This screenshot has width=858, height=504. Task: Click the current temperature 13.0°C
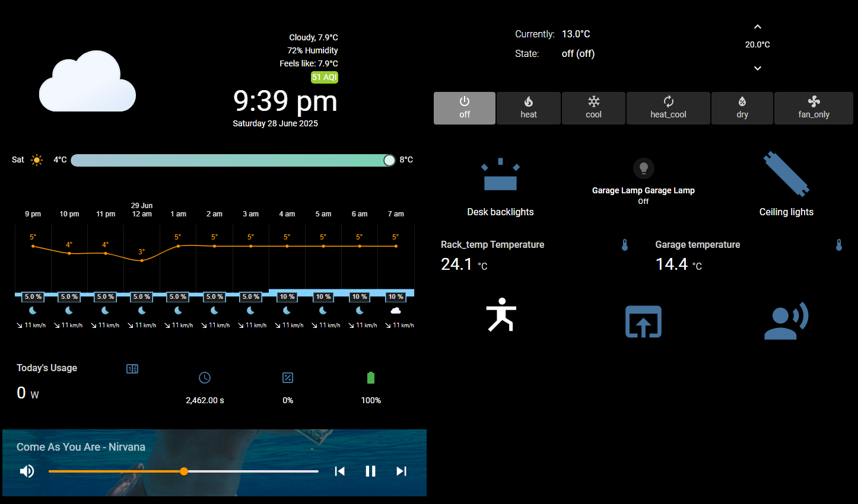tap(576, 34)
